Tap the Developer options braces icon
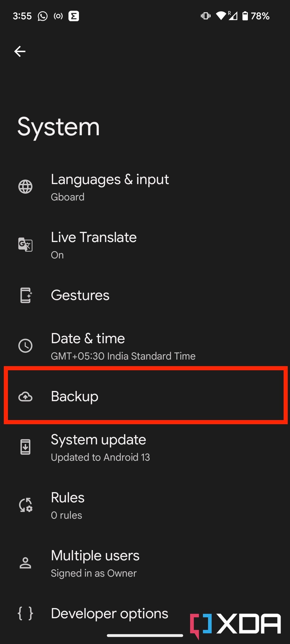Screen dimensions: 290x644 (x=26, y=613)
